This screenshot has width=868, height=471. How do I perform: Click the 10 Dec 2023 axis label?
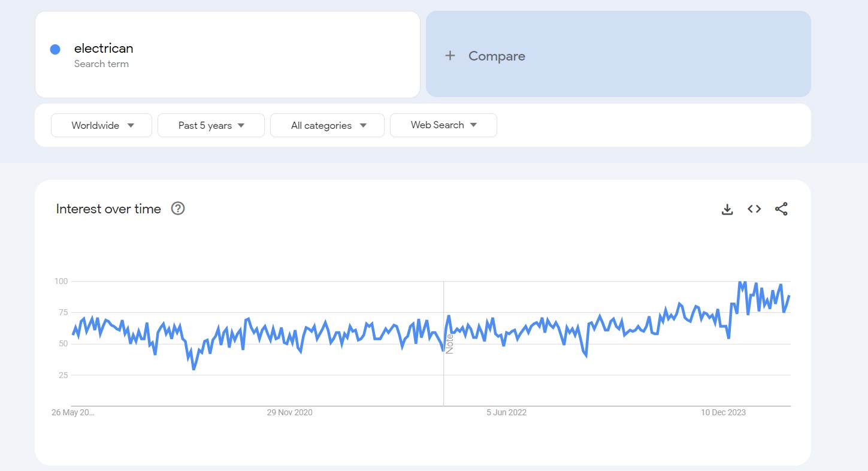[x=724, y=412]
